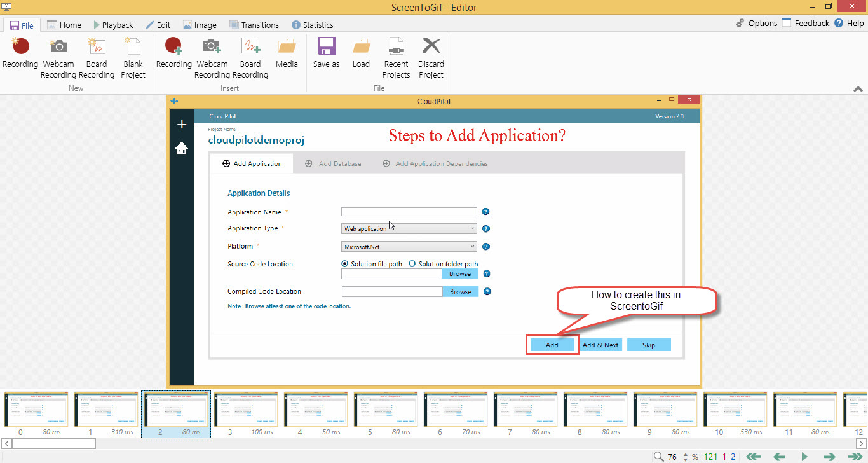
Task: Open Options gear
Action: pos(757,23)
